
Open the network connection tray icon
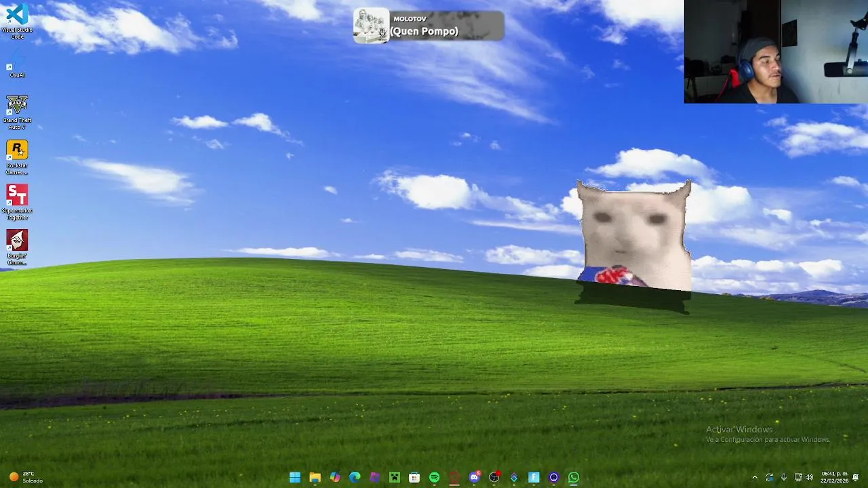pyautogui.click(x=798, y=477)
